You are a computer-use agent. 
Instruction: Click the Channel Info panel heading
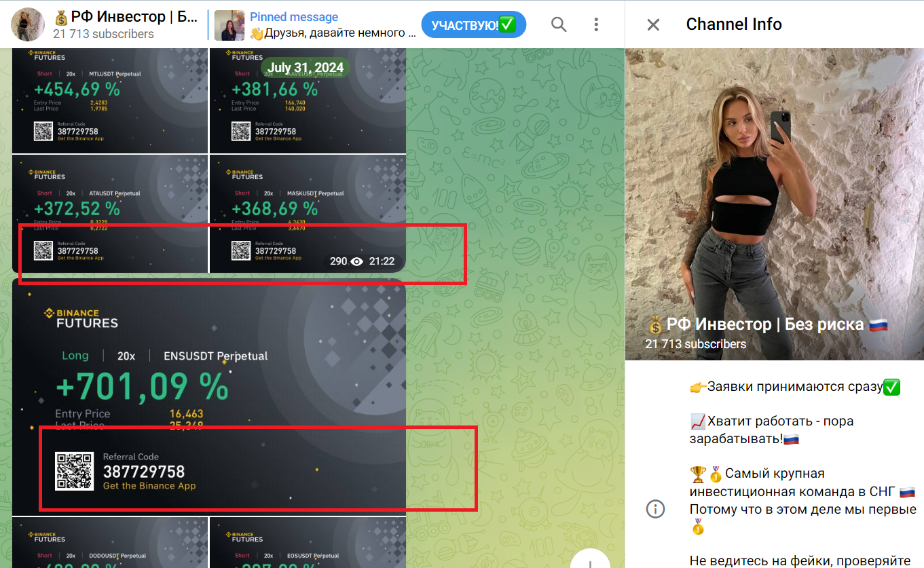tap(734, 24)
